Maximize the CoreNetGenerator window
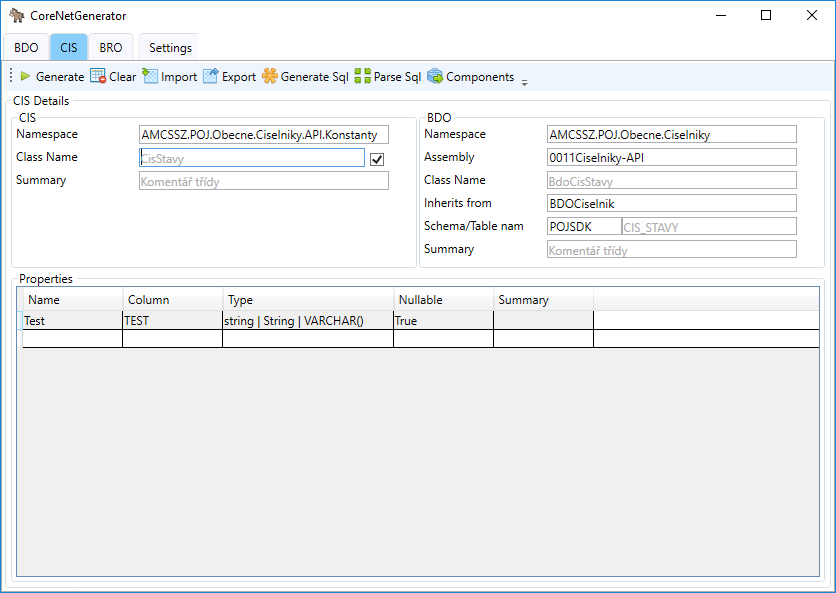The width and height of the screenshot is (836, 593). point(766,15)
